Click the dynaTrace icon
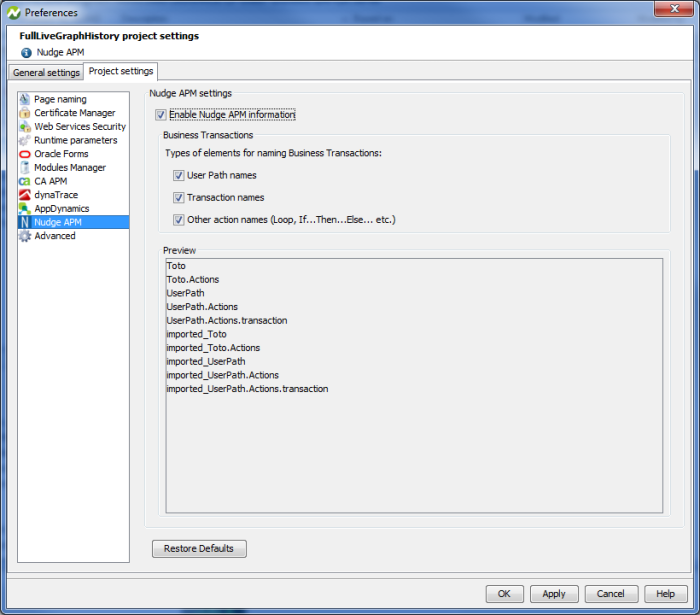 [25, 195]
